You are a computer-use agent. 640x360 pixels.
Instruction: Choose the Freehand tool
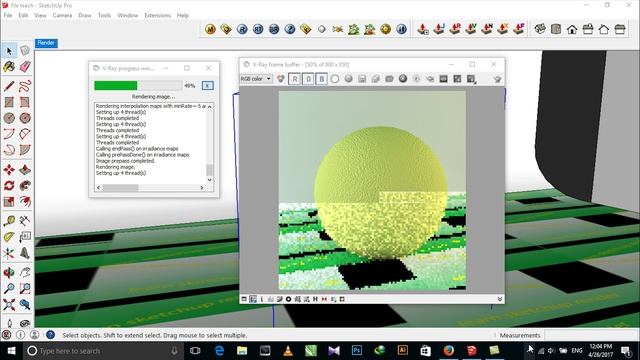pos(25,86)
